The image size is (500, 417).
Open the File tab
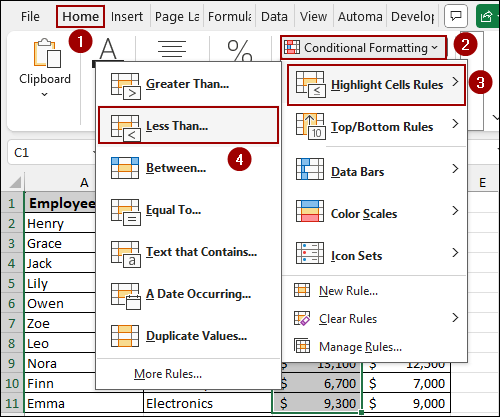click(x=30, y=16)
